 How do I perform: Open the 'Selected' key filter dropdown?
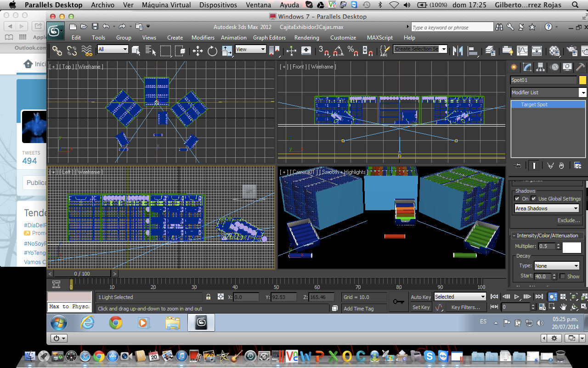[459, 297]
